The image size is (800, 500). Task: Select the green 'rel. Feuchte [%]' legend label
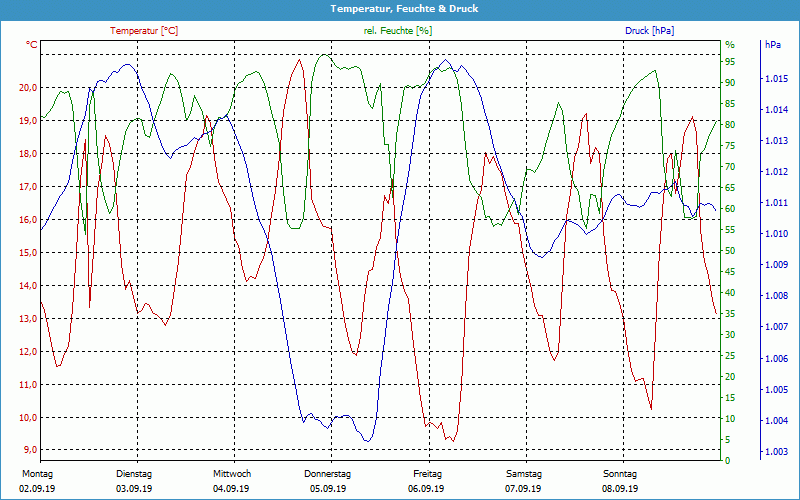pyautogui.click(x=397, y=31)
